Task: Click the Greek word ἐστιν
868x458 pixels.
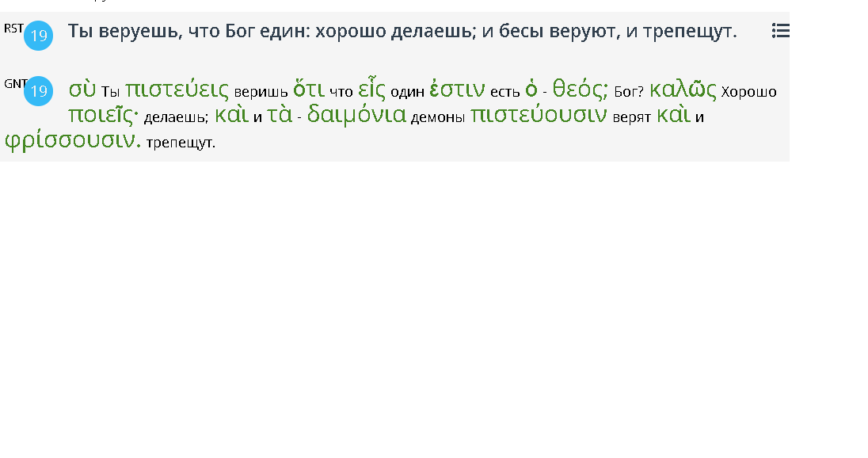Action: [x=457, y=90]
